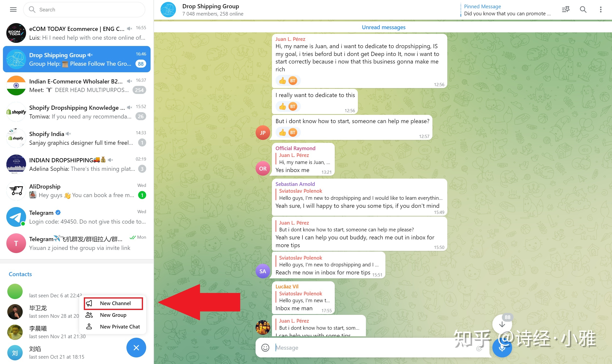
Task: Select New Channel from context menu
Action: point(114,303)
